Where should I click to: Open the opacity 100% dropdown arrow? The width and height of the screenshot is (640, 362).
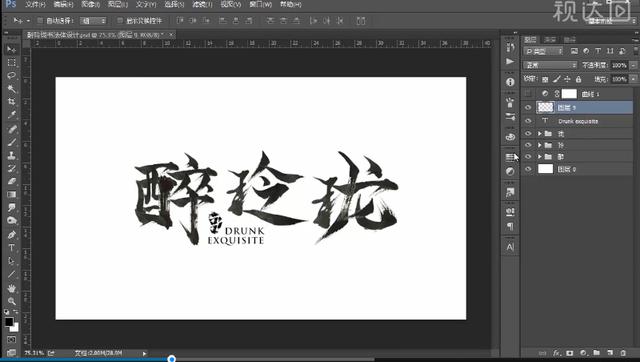click(x=633, y=65)
